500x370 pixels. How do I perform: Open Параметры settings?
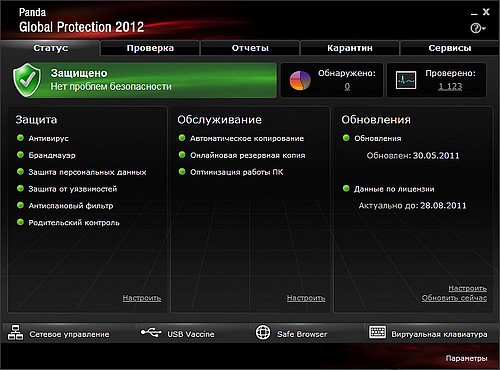click(466, 359)
